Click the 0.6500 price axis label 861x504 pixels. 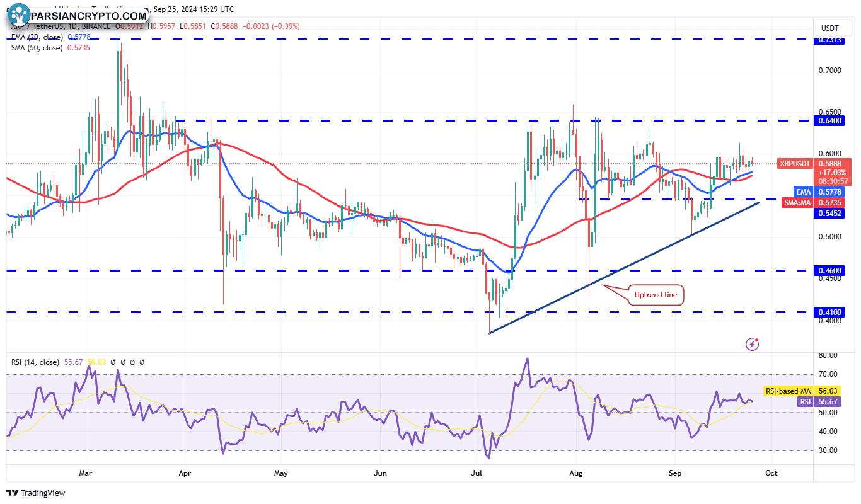829,112
